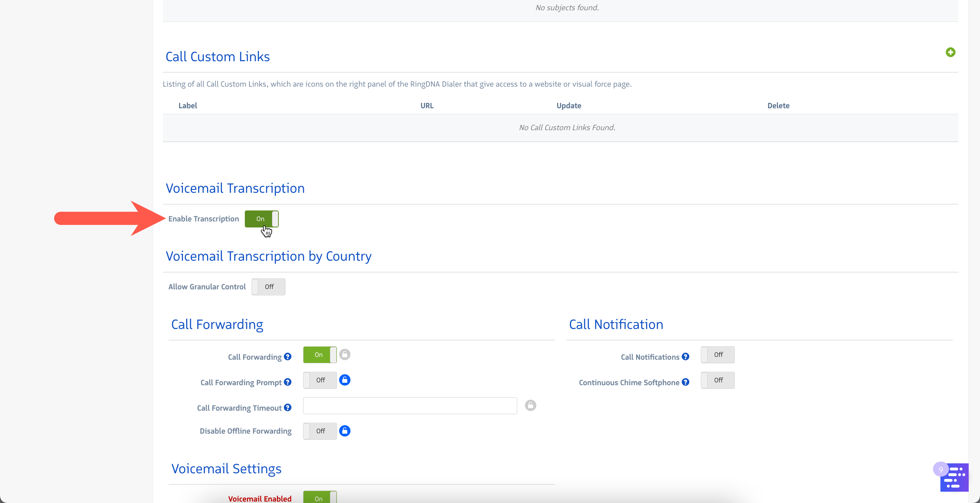This screenshot has width=980, height=503.
Task: Enable the Call Forwarding Prompt toggle
Action: tap(320, 380)
